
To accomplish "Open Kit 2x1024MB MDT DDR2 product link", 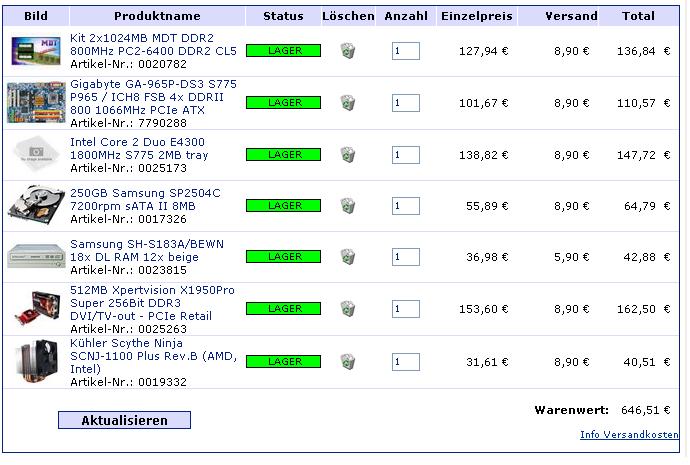I will [153, 44].
